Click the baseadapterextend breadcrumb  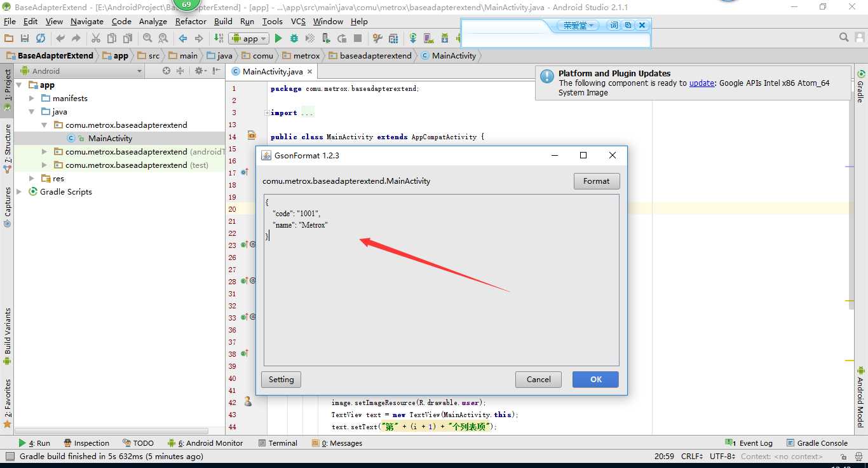[x=369, y=55]
